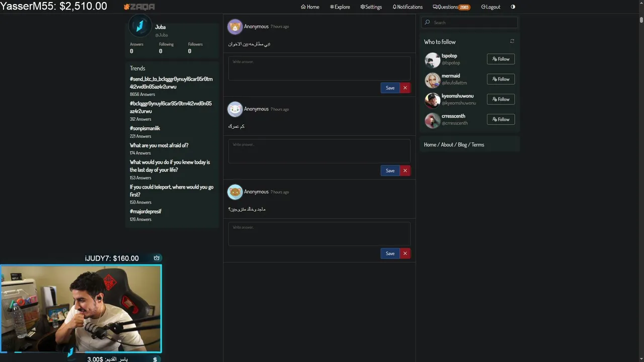Go to the Explore section
Image resolution: width=644 pixels, height=362 pixels.
(x=340, y=7)
